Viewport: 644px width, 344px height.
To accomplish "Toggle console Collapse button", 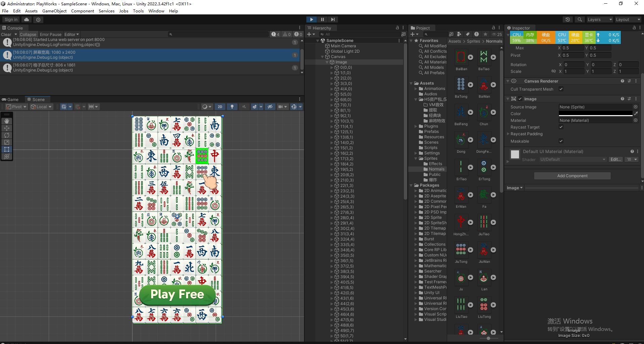I will (28, 34).
